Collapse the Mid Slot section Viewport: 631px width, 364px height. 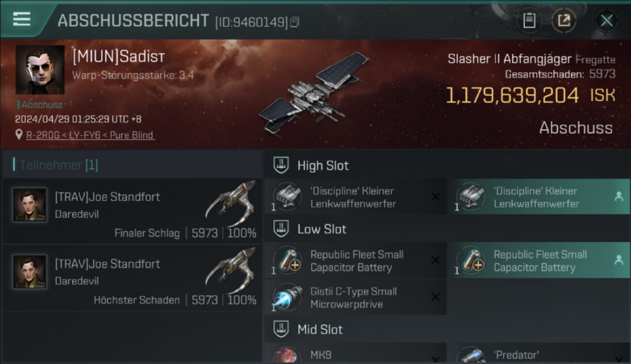281,330
